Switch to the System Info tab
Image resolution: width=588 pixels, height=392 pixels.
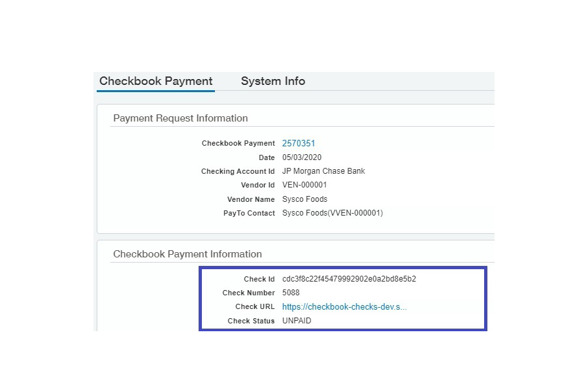point(272,81)
